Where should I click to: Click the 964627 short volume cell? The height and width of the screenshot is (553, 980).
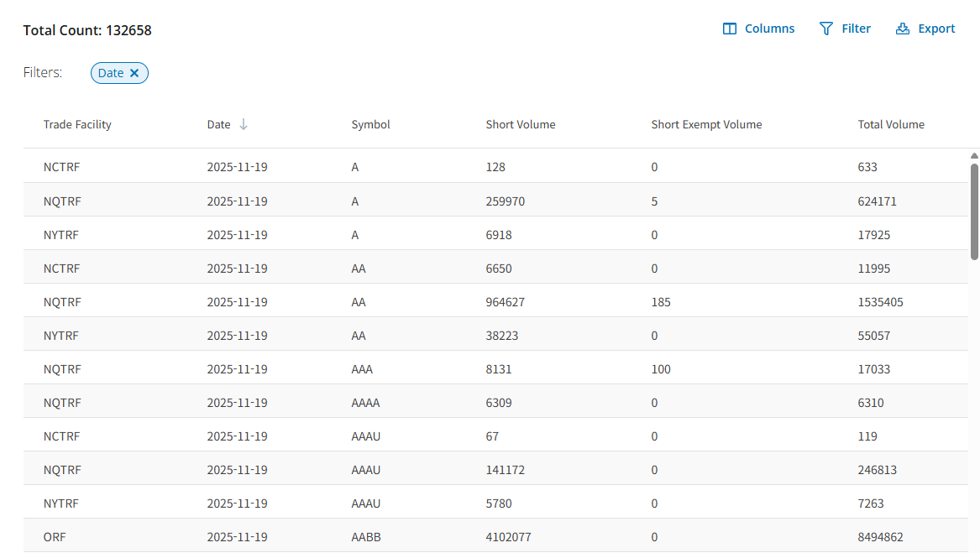click(x=505, y=302)
